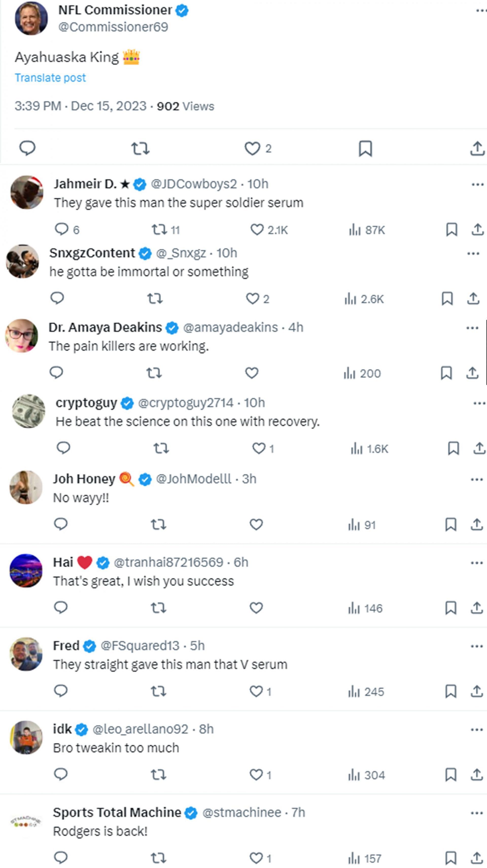Open NFL Commissioner's profile picture
Image resolution: width=487 pixels, height=868 pixels.
31,19
